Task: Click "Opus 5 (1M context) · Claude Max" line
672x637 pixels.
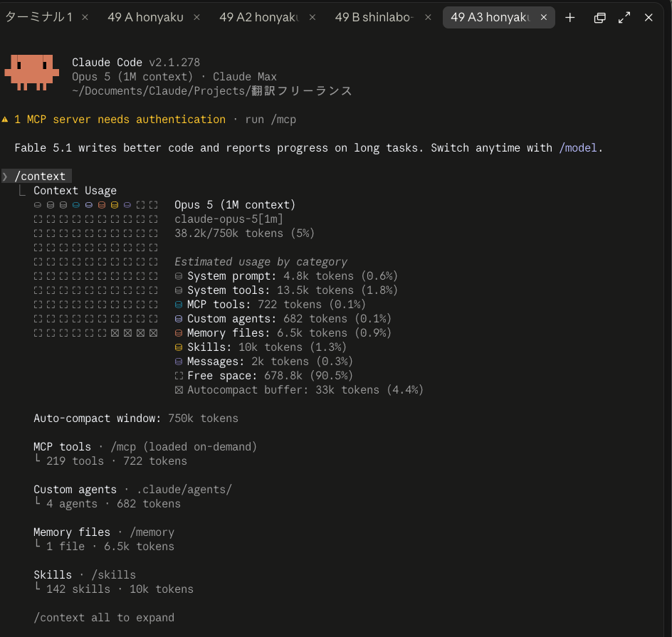Action: tap(174, 76)
